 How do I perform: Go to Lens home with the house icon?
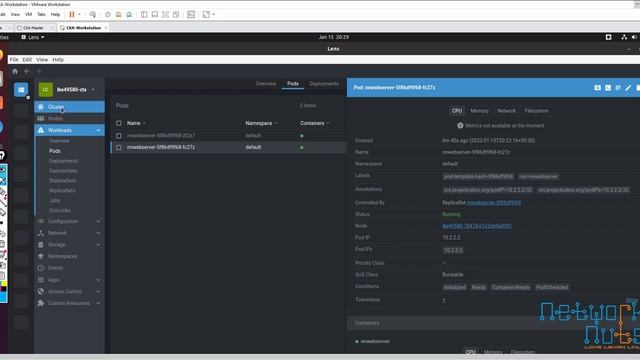pyautogui.click(x=15, y=71)
